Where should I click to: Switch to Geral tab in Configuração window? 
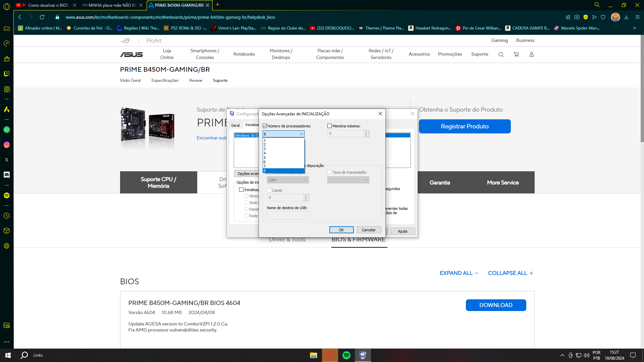[235, 125]
